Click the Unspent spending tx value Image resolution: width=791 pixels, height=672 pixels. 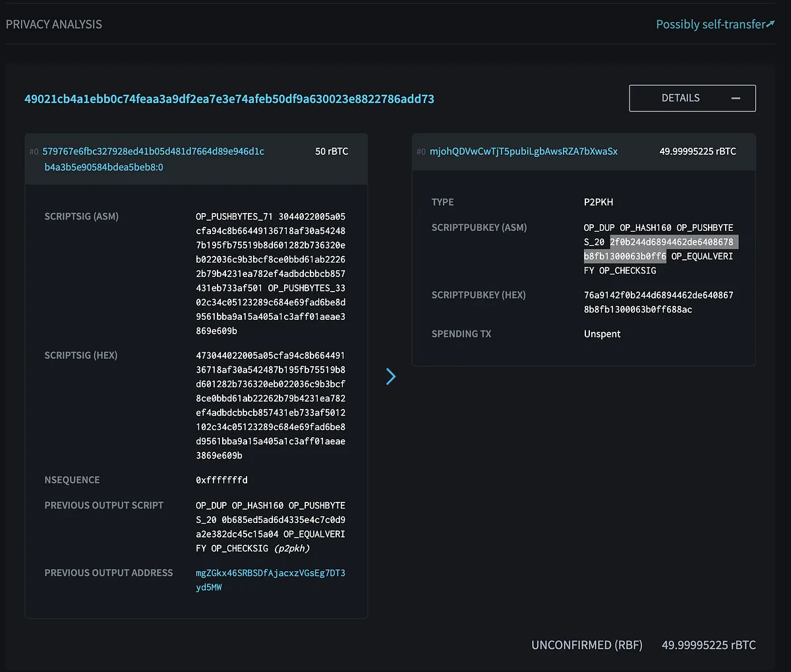click(602, 334)
